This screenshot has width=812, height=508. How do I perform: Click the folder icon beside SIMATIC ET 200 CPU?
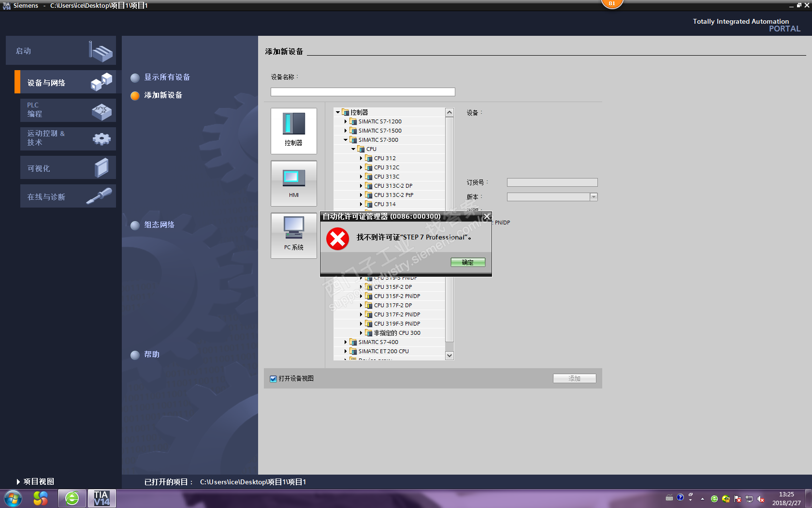tap(353, 351)
